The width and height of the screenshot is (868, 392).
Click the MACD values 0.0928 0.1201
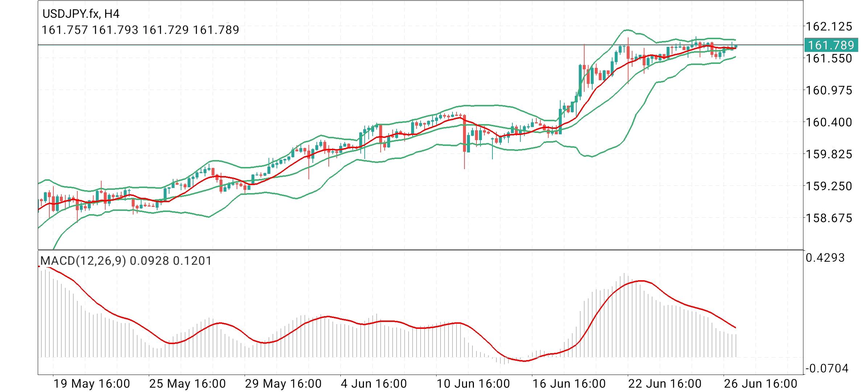tap(171, 261)
